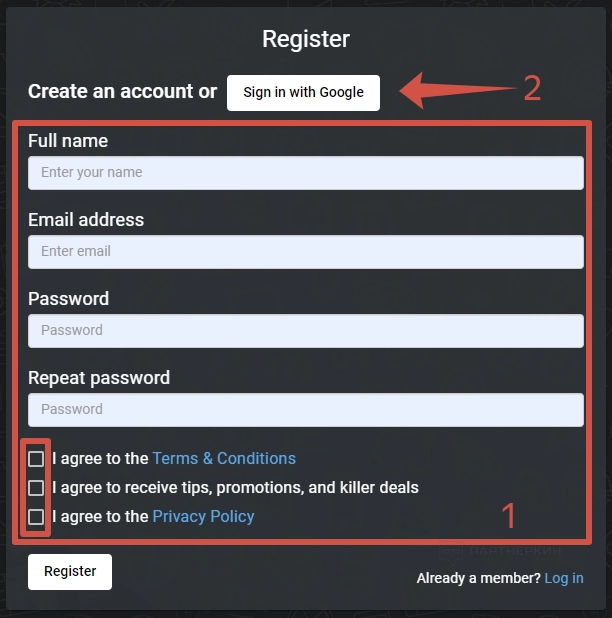The image size is (612, 618).
Task: Click the "Repeat password" field label
Action: 99,378
